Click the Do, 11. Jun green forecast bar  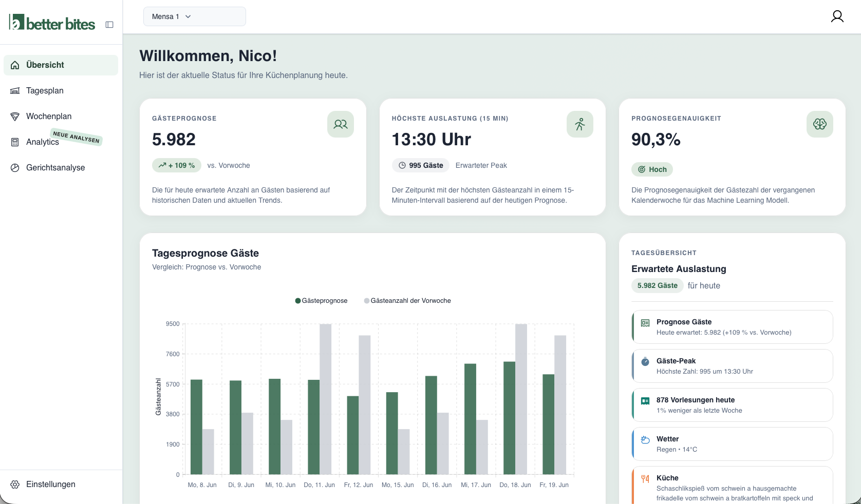click(x=313, y=427)
